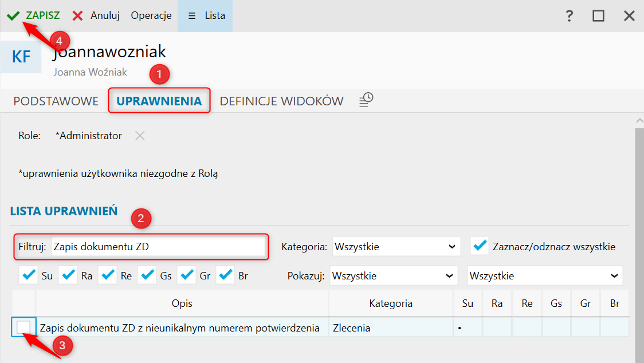Remove the Administrator role with X icon
The width and height of the screenshot is (644, 363).
[140, 136]
